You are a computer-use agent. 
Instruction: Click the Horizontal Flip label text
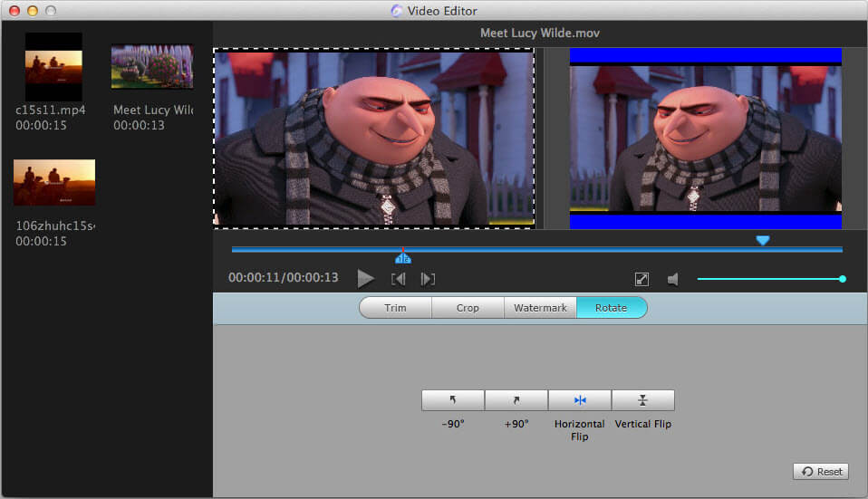(580, 430)
